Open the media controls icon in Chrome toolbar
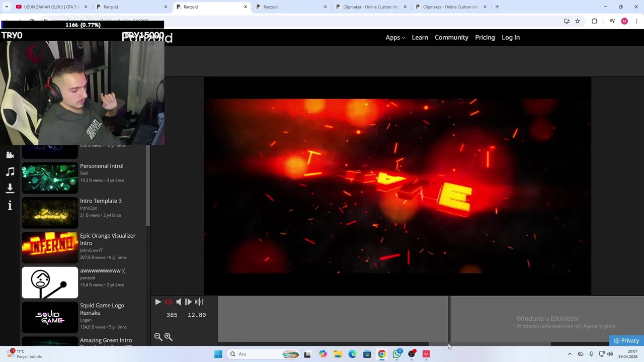 (612, 21)
